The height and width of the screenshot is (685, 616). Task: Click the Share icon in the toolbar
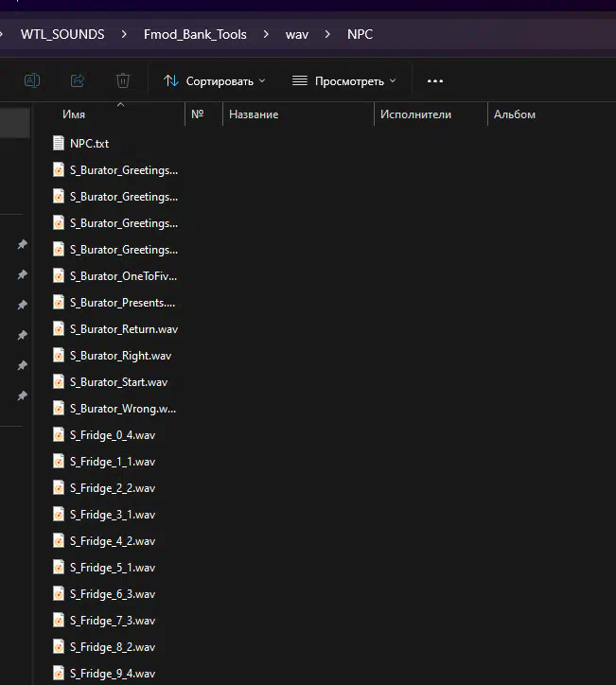point(78,81)
